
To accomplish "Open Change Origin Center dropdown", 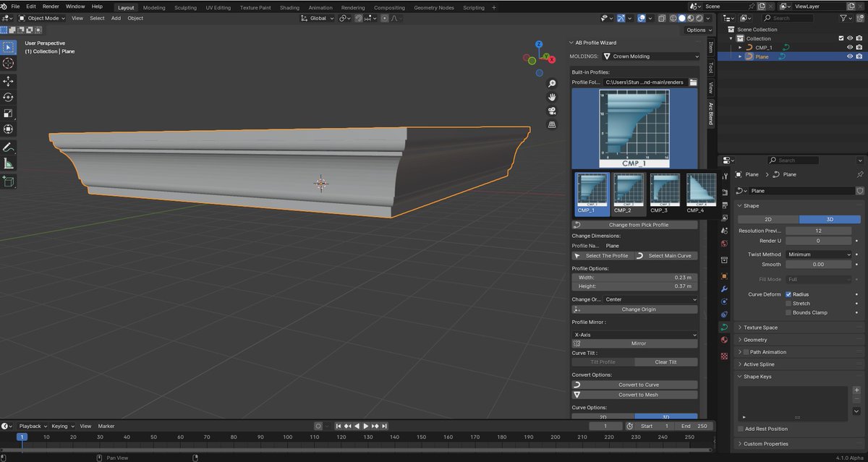I will point(650,299).
